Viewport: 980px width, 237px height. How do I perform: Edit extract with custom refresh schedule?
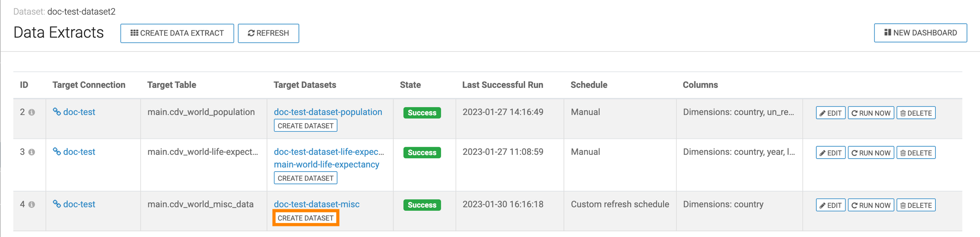tap(831, 205)
